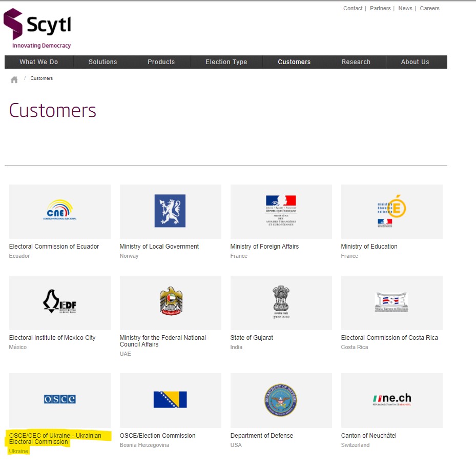
Task: Open OSCE/Election Commission link
Action: [157, 436]
